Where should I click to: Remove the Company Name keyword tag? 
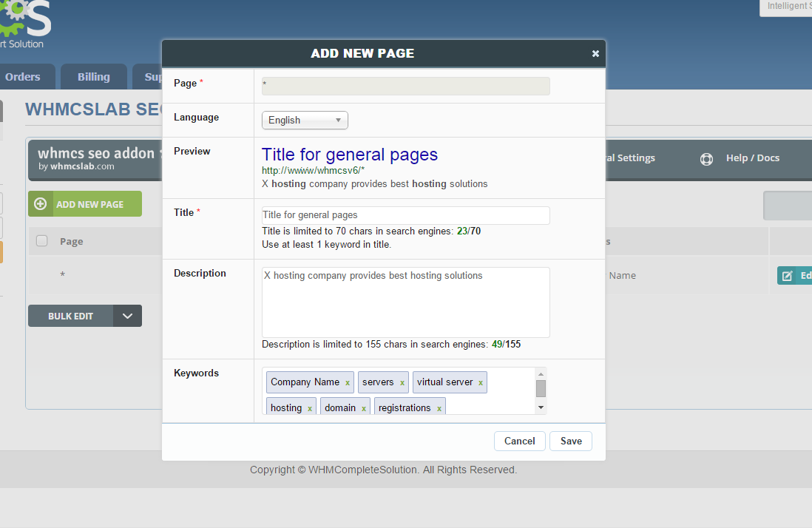[348, 383]
